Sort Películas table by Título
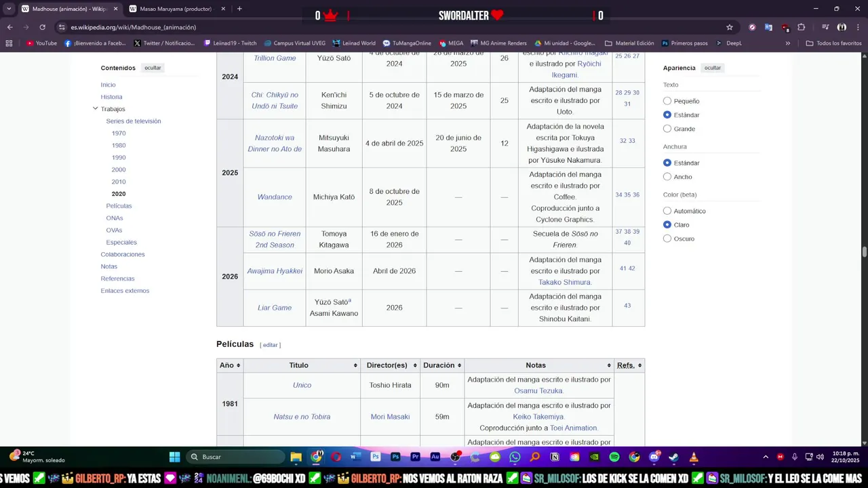 click(x=302, y=365)
